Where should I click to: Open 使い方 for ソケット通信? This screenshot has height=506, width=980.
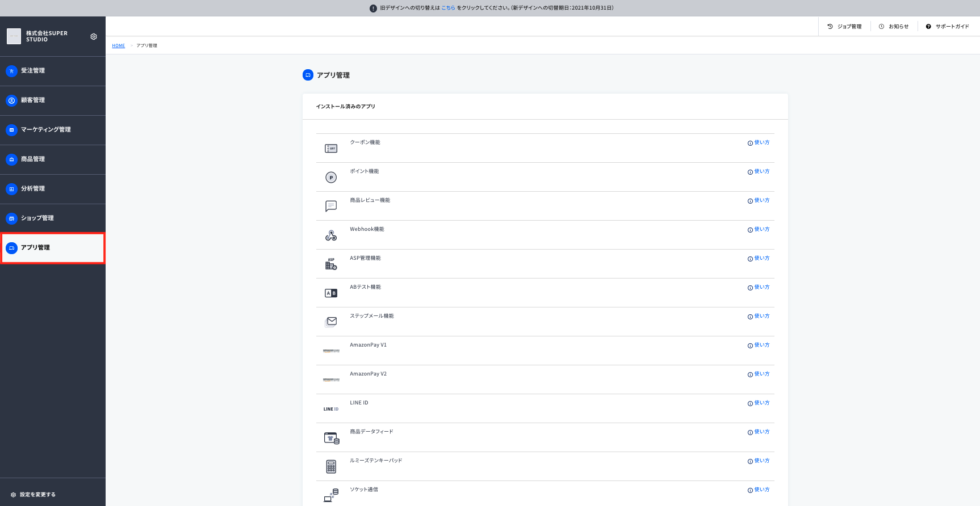(x=759, y=490)
